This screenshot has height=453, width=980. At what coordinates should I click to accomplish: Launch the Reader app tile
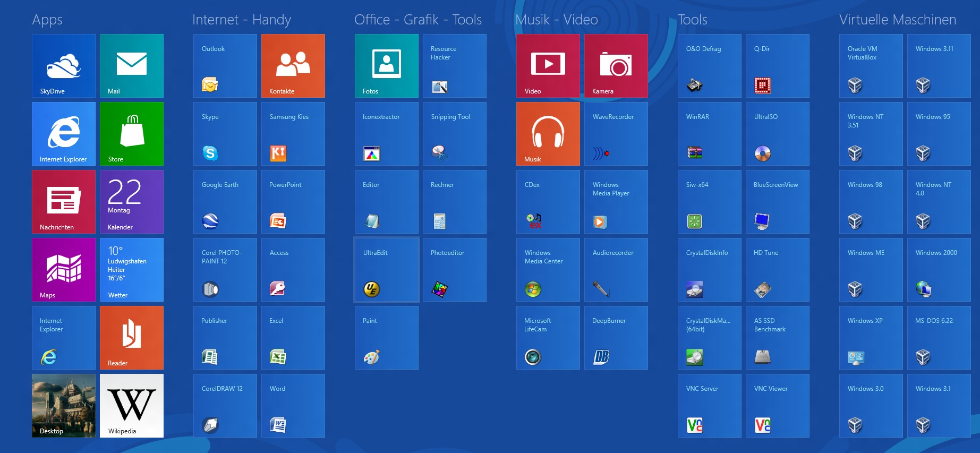[x=132, y=338]
